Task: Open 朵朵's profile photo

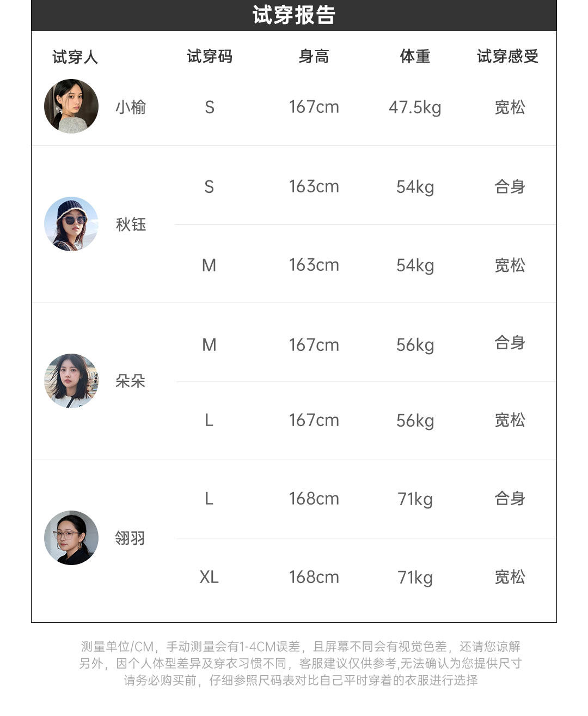Action: (x=71, y=381)
